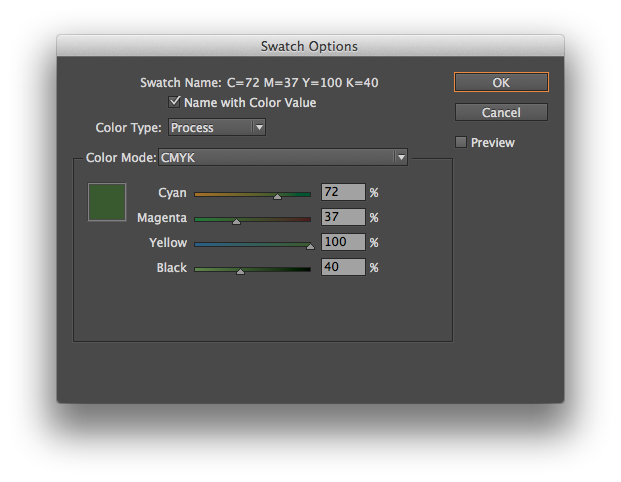Viewport: 621px width, 482px height.
Task: Dismiss dialog with Cancel button
Action: tap(501, 112)
